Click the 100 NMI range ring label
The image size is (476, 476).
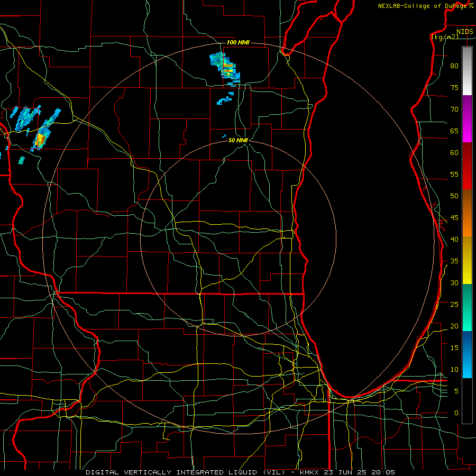[238, 42]
